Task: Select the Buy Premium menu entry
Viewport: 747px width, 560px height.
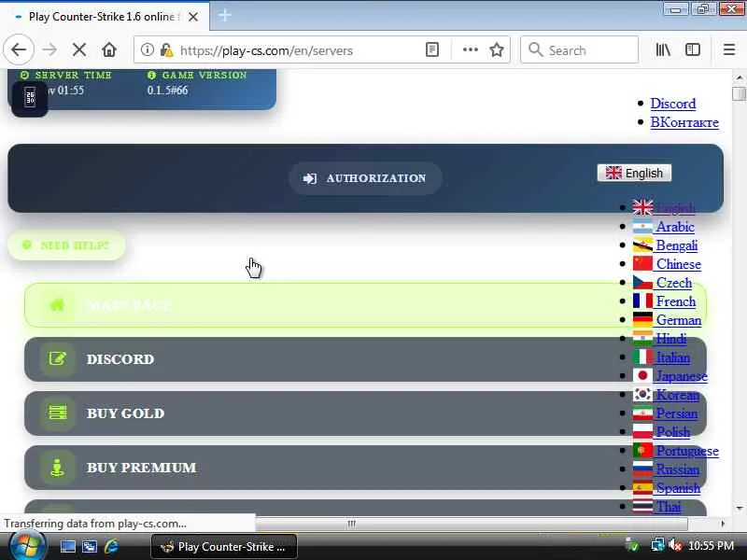Action: 365,468
